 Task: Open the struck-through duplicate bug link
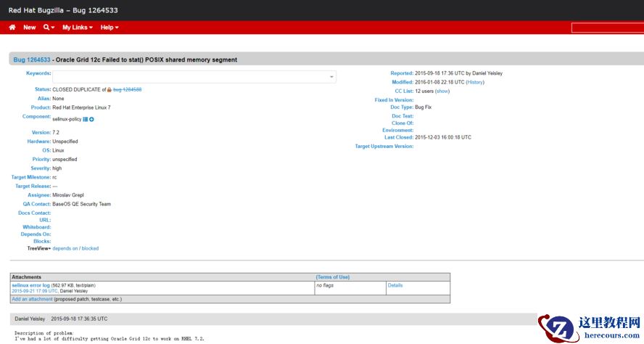point(128,89)
